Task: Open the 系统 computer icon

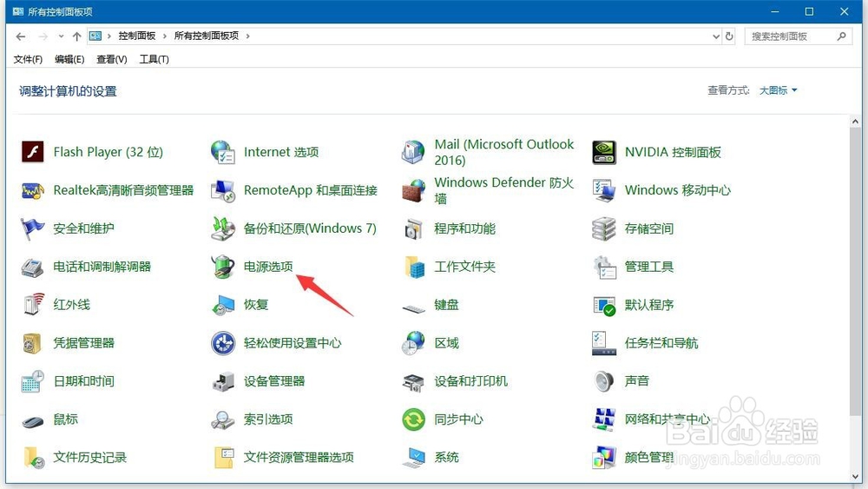Action: [x=413, y=458]
